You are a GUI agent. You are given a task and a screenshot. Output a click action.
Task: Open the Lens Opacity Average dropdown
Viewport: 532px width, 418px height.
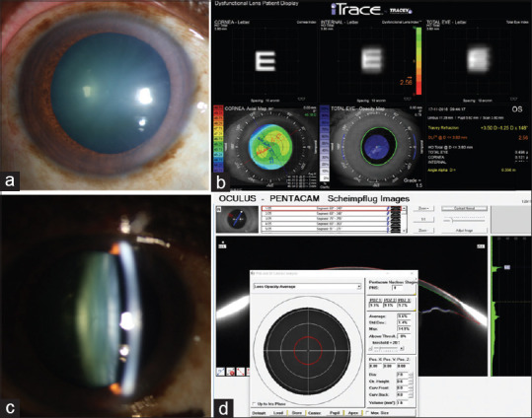307,287
